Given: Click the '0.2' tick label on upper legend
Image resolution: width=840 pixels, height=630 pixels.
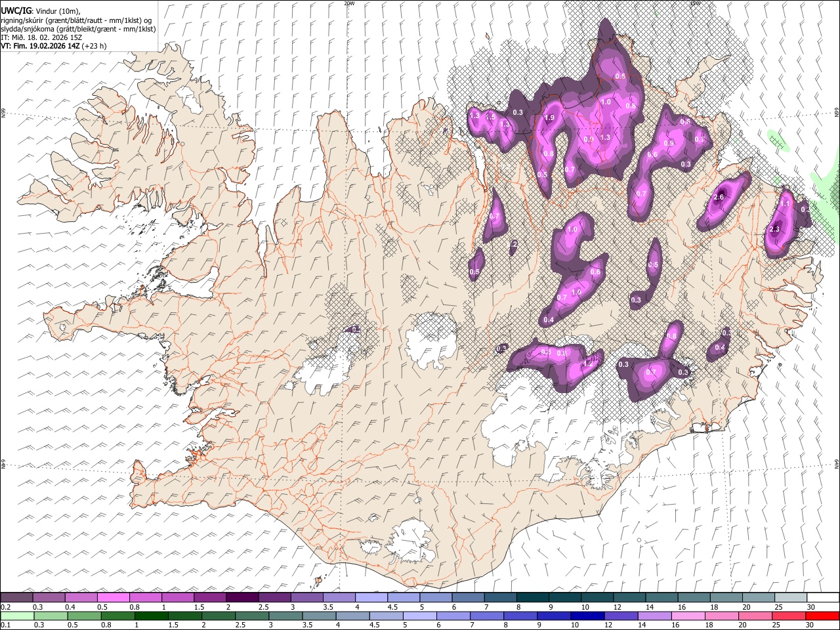Looking at the screenshot, I should coord(5,607).
